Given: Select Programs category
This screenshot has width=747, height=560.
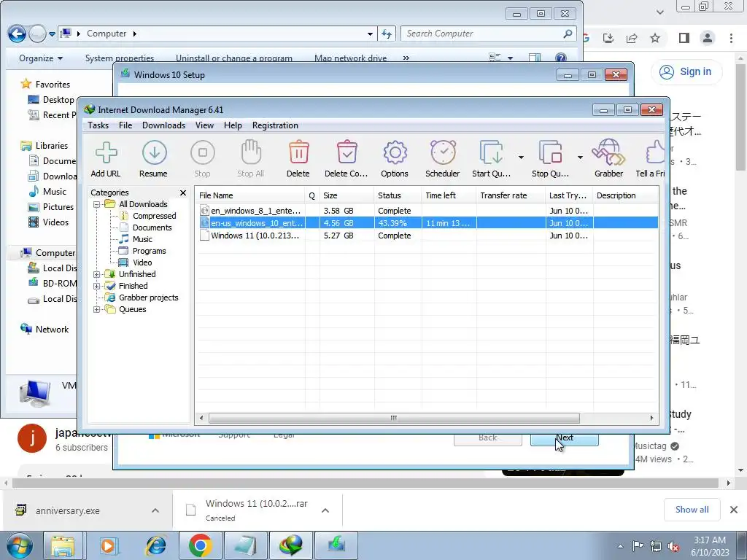Looking at the screenshot, I should [149, 251].
